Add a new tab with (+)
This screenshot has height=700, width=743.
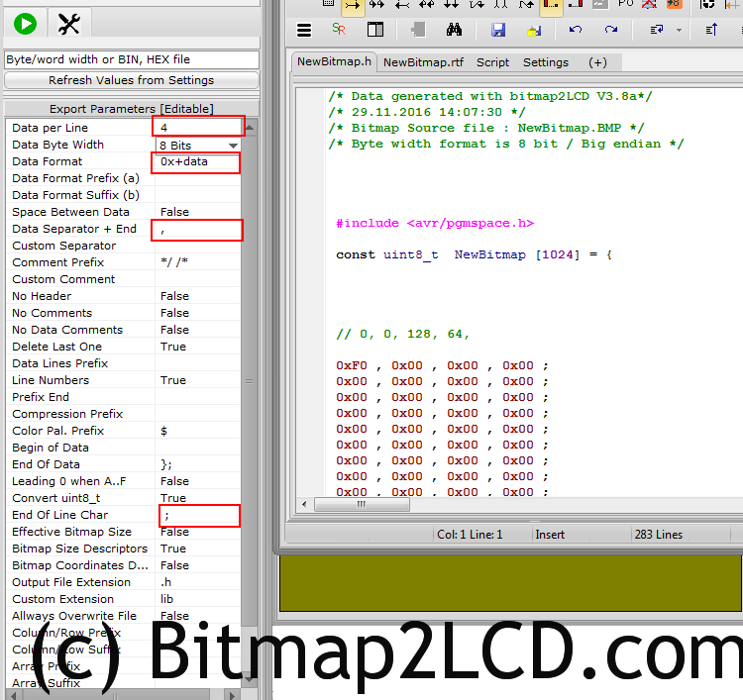click(x=597, y=62)
